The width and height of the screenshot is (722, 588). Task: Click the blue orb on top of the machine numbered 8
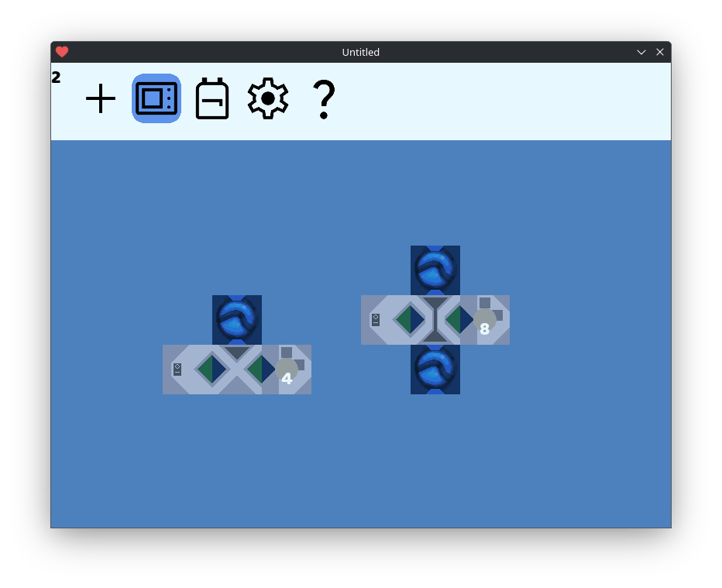point(435,270)
